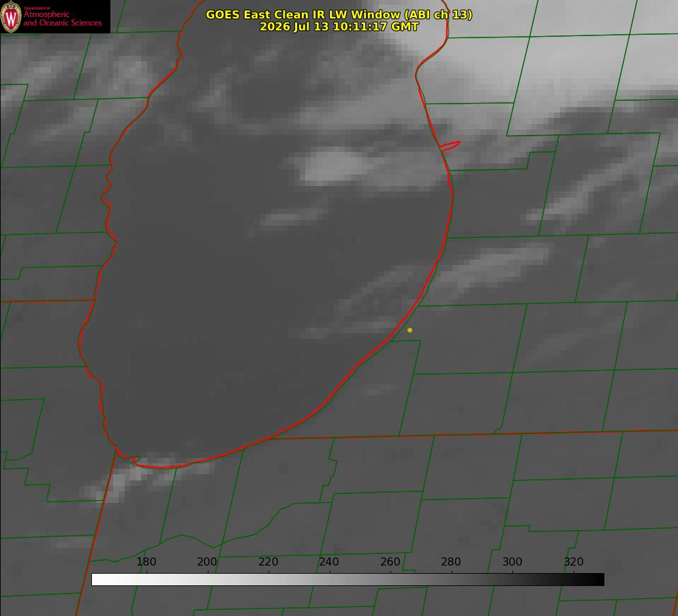Click the red hook-shaped inlet on eastern shore
678x616 pixels.
(450, 146)
